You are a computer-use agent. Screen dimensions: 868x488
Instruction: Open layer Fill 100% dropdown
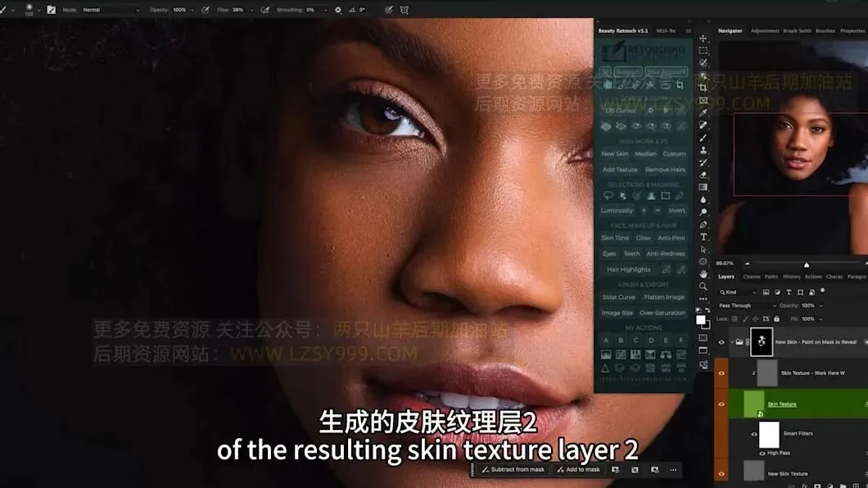coord(821,319)
